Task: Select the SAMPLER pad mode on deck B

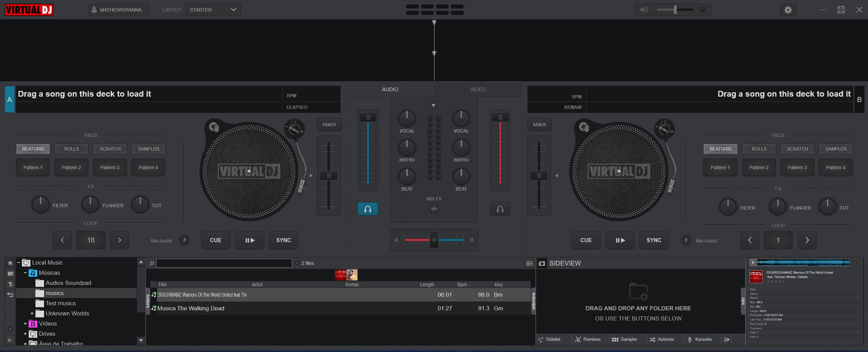Action: [x=836, y=149]
